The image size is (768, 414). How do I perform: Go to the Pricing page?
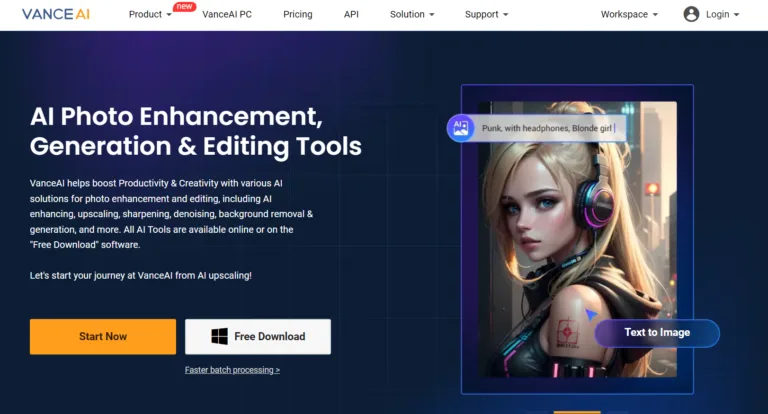click(298, 15)
